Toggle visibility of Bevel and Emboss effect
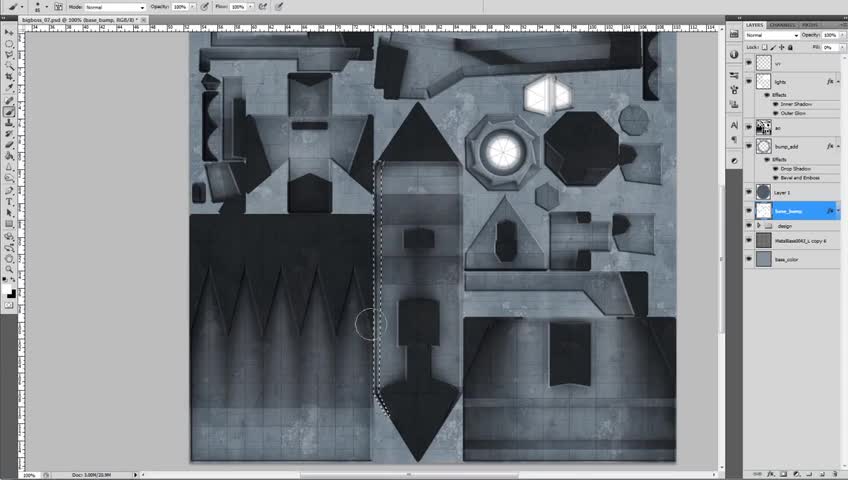Viewport: 848px width, 480px height. [x=776, y=178]
